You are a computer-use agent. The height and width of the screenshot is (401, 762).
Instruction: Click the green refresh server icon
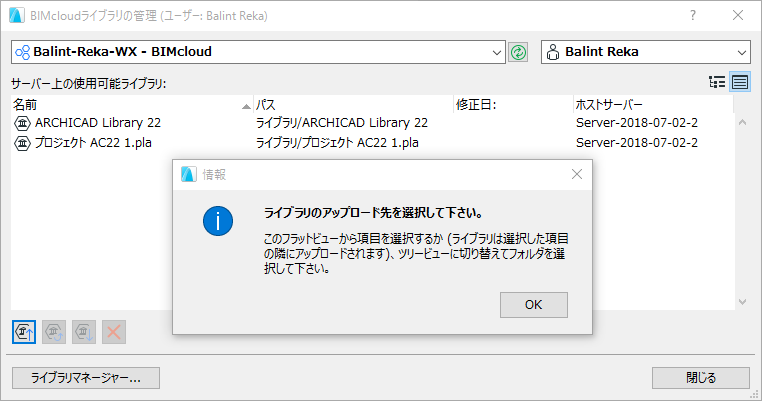519,52
